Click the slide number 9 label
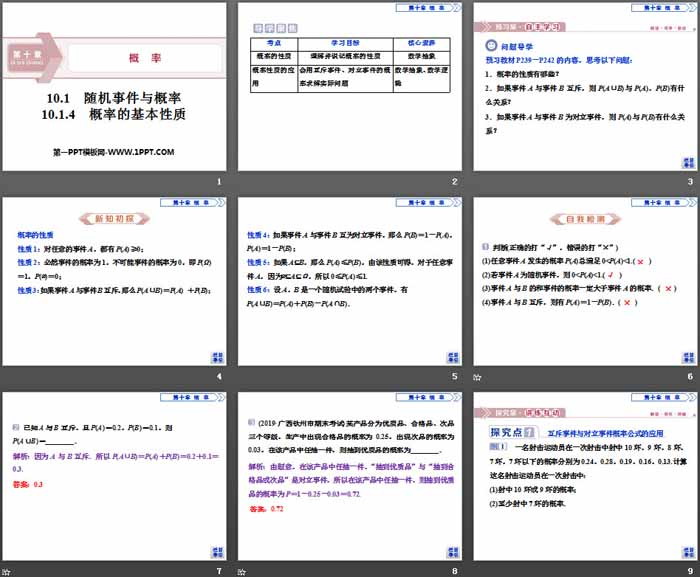 pos(690,571)
